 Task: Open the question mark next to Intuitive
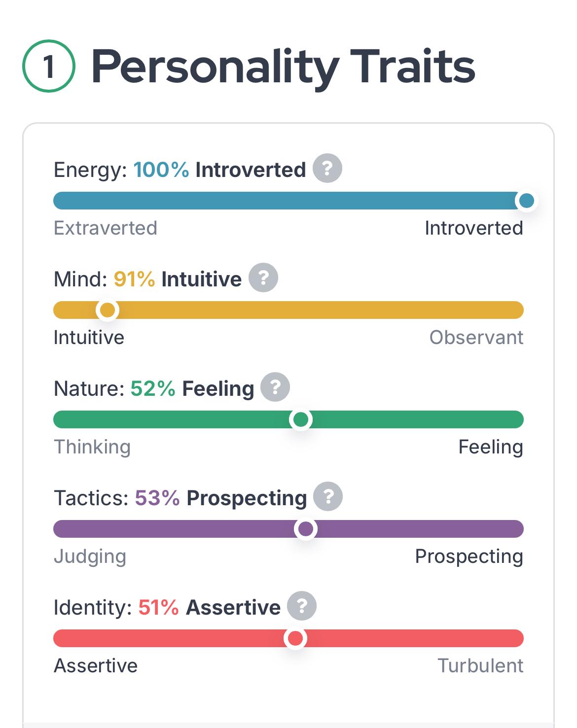(x=263, y=278)
